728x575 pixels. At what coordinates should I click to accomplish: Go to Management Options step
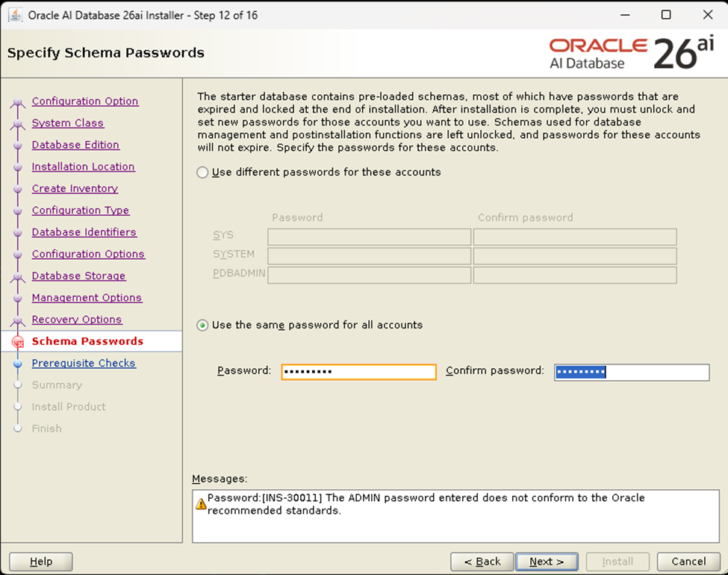click(x=87, y=297)
